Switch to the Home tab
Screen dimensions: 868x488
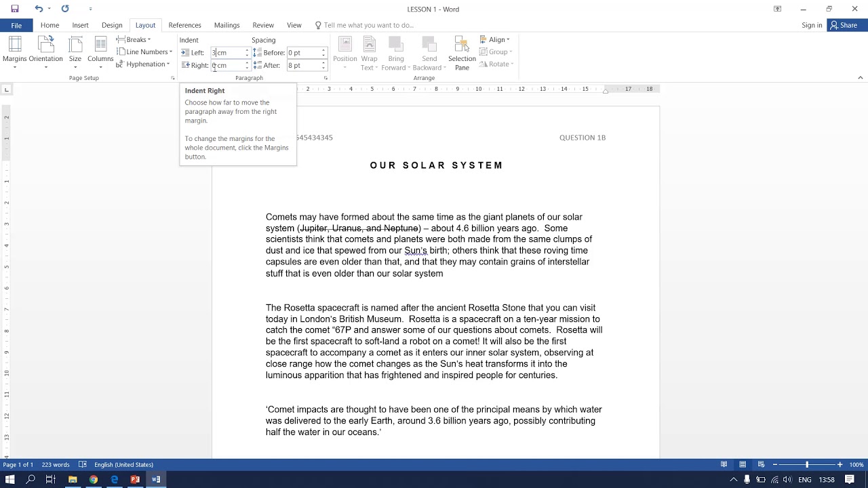(x=50, y=25)
